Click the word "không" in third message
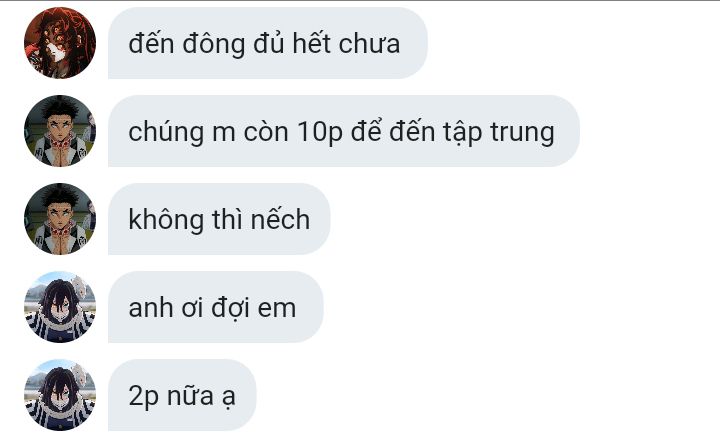The image size is (720, 443). (166, 220)
